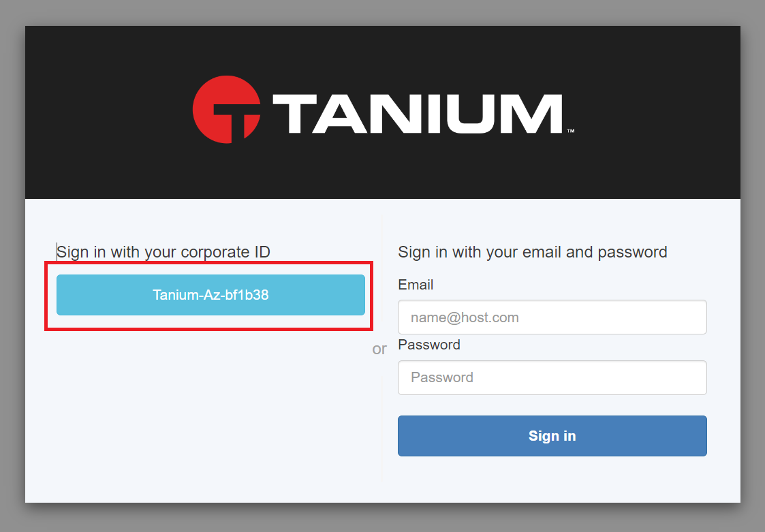Click the 'Sign in with your corporate ID' heading

163,252
